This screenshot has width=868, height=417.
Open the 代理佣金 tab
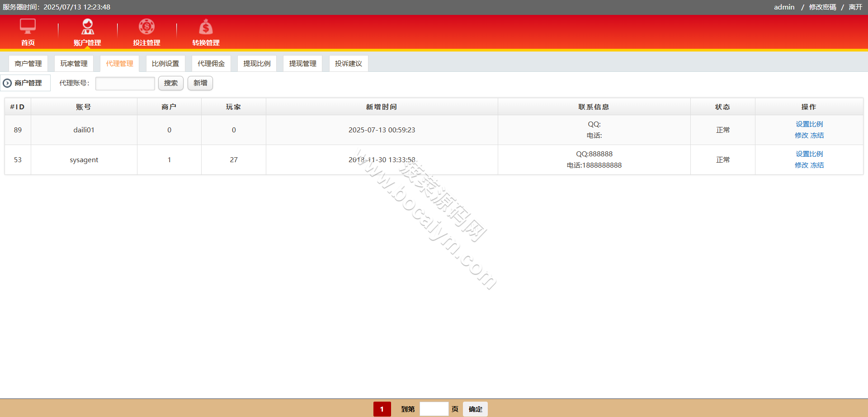click(x=211, y=64)
